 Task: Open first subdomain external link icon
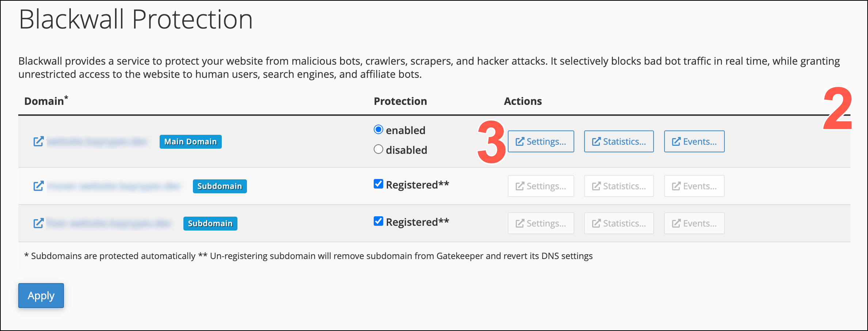point(38,186)
